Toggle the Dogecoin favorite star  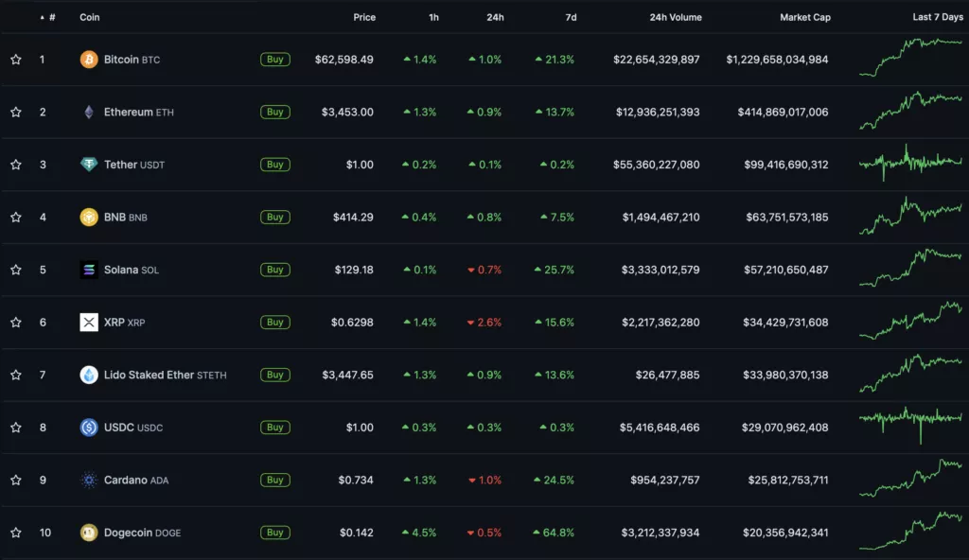point(16,533)
